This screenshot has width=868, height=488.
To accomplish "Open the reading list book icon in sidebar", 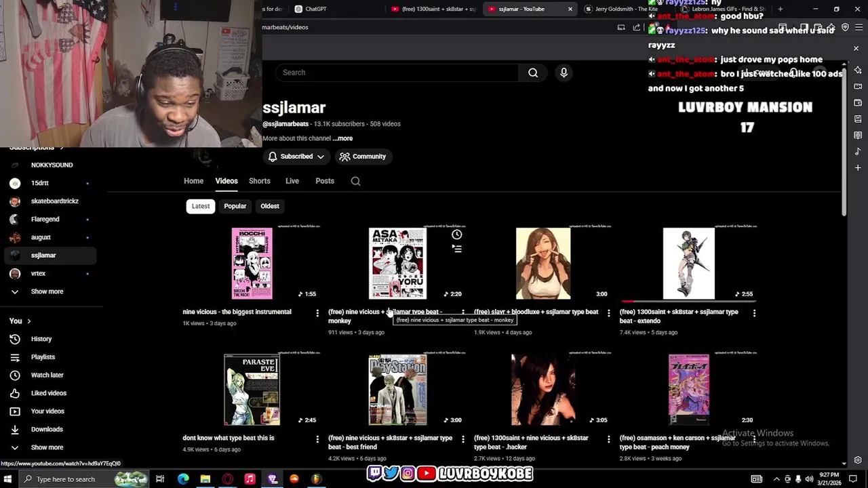I will [858, 136].
